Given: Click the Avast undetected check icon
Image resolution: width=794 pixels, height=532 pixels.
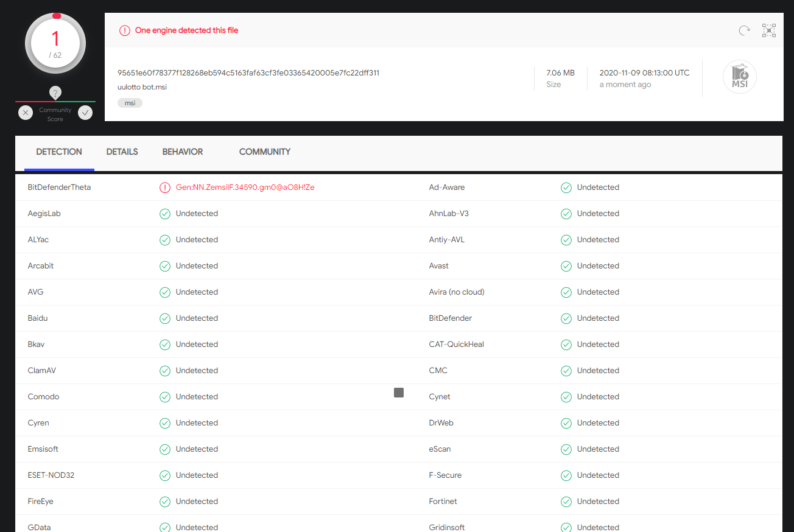Looking at the screenshot, I should click(566, 266).
